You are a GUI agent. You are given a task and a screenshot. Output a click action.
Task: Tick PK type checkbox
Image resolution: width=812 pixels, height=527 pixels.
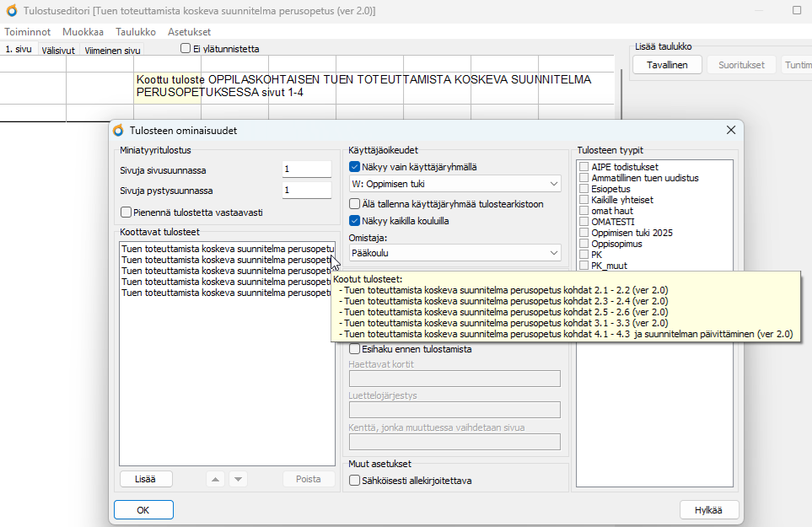point(584,255)
